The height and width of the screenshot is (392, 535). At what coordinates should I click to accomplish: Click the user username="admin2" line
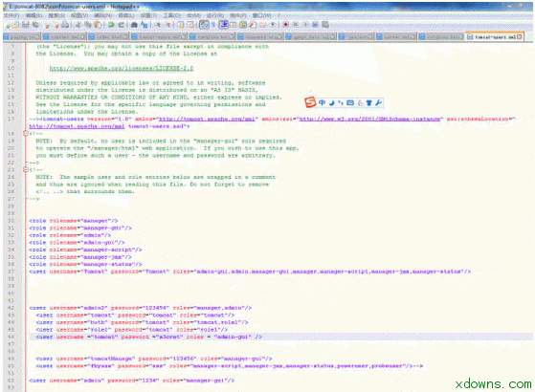tap(141, 308)
